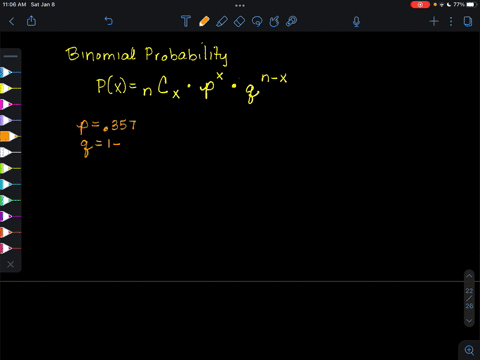Open the tape/link tool
480x360 pixels.
click(292, 21)
